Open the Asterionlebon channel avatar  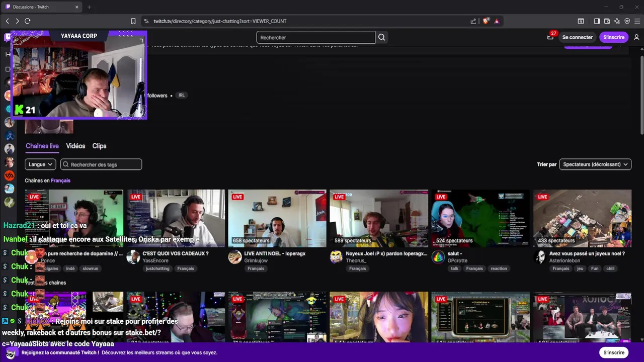[540, 257]
